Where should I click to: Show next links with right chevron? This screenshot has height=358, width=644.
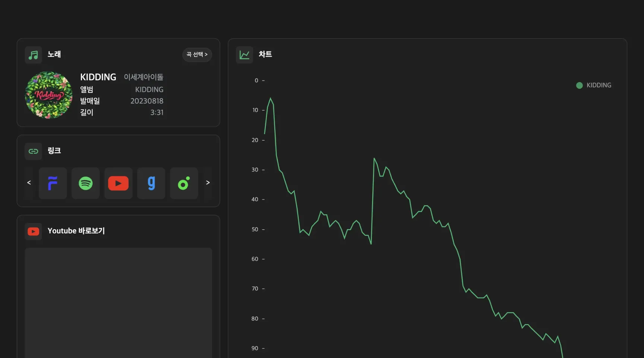click(208, 183)
